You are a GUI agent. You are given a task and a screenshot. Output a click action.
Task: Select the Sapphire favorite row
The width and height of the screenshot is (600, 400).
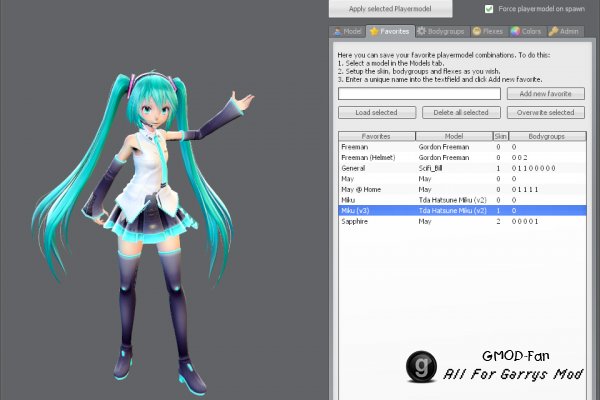[x=462, y=221]
